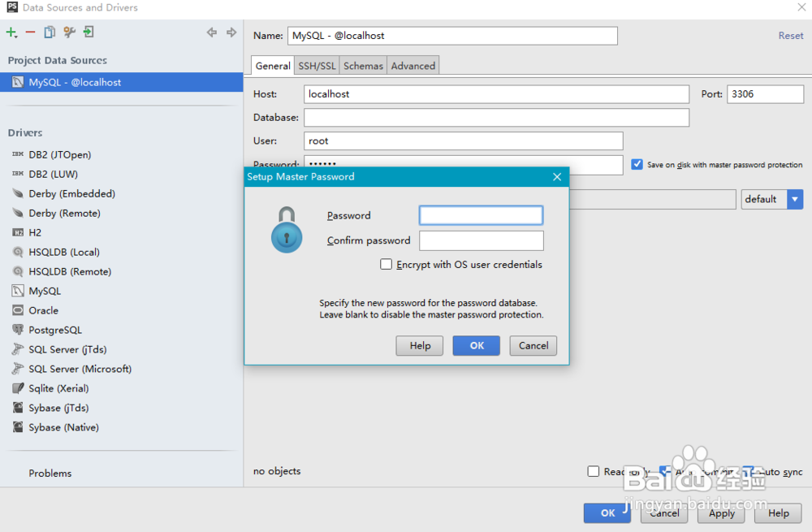Select HSQLDB (Remote) driver
Viewport: 812px width, 532px height.
pos(69,271)
